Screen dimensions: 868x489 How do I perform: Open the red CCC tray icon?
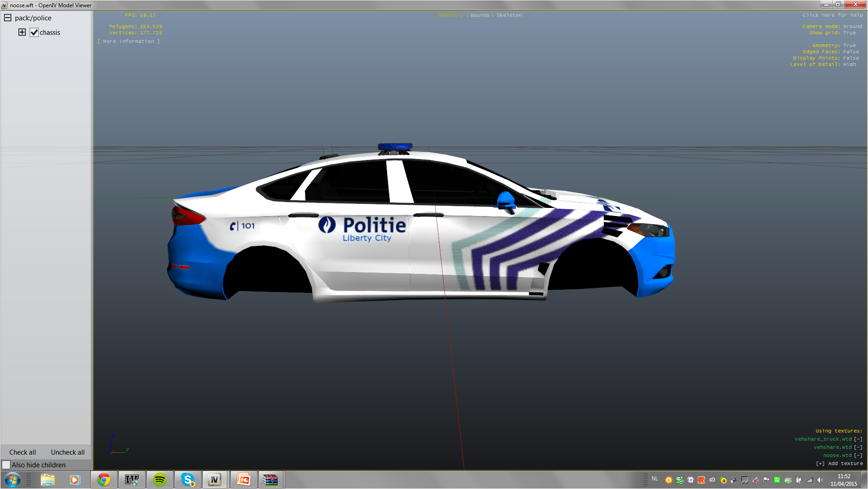(x=701, y=480)
